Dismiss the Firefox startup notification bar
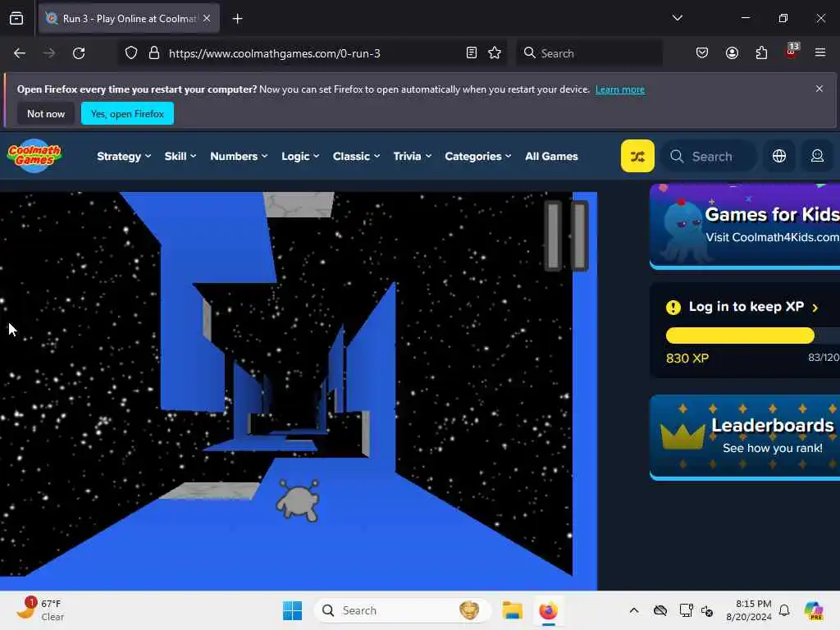The image size is (840, 630). [819, 89]
